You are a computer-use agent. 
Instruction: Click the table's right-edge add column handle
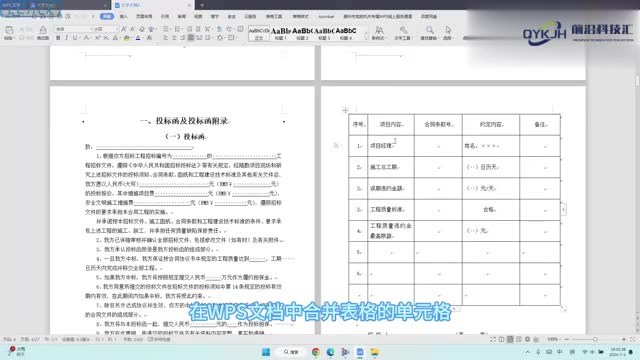564,209
